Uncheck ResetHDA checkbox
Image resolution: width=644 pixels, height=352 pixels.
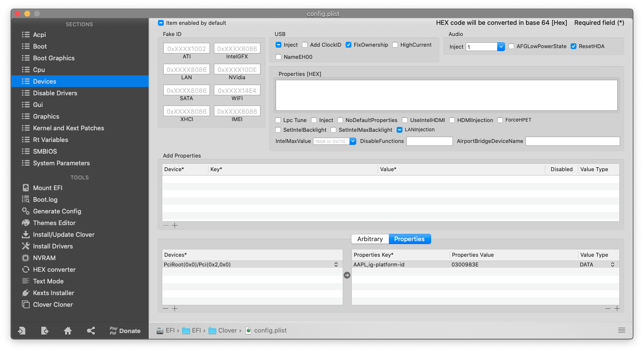pos(574,46)
